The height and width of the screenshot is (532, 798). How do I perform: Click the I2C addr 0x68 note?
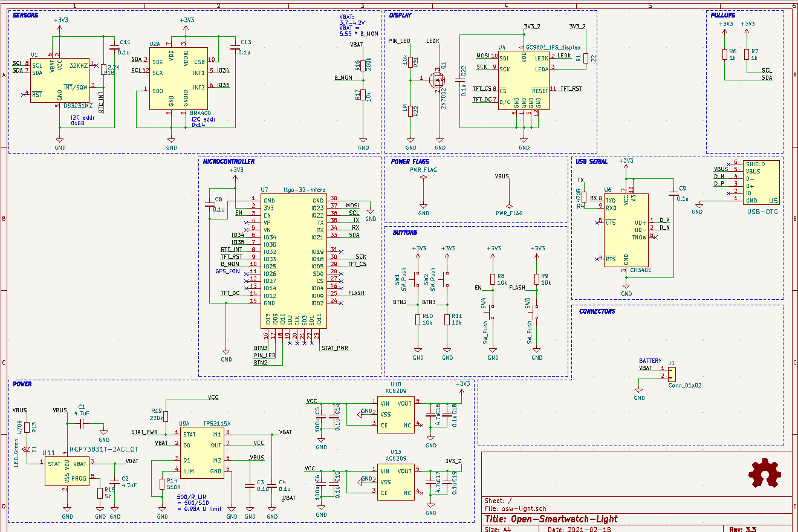tap(83, 120)
